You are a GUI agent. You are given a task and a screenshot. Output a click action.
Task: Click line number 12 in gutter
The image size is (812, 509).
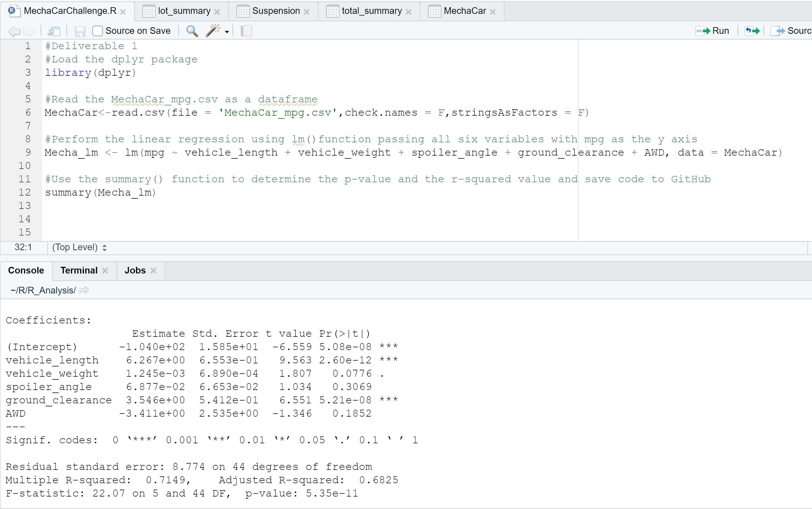tap(25, 192)
